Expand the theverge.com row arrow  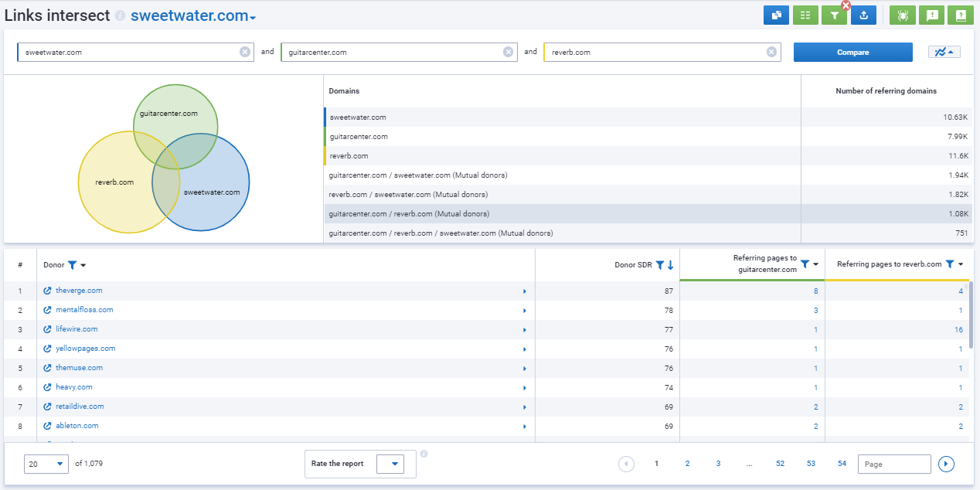[x=524, y=291]
